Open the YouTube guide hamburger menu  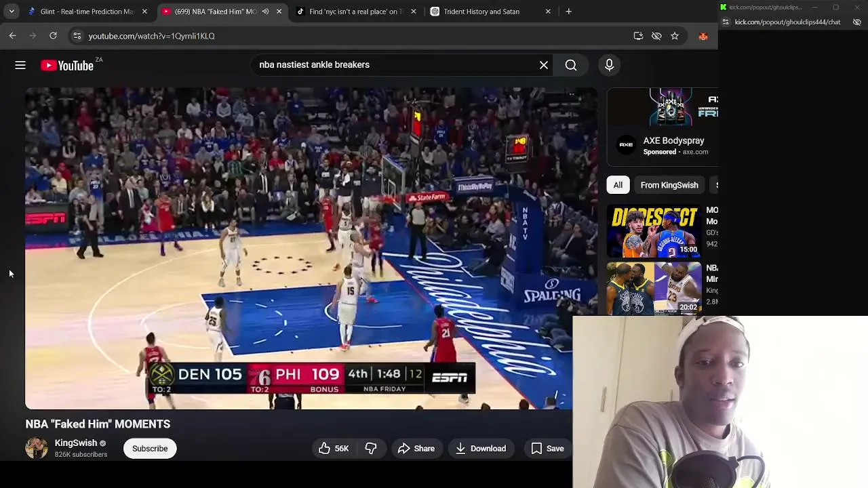coord(20,65)
